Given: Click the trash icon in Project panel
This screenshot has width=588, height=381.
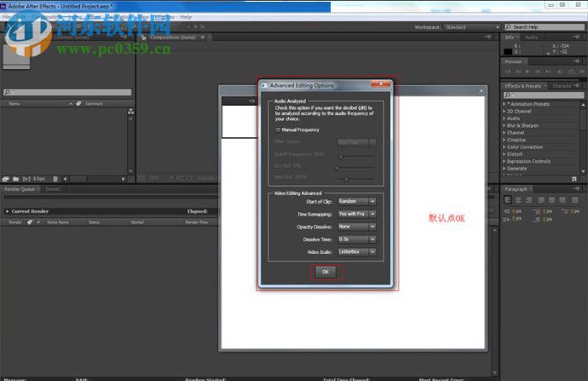Looking at the screenshot, I should point(55,179).
